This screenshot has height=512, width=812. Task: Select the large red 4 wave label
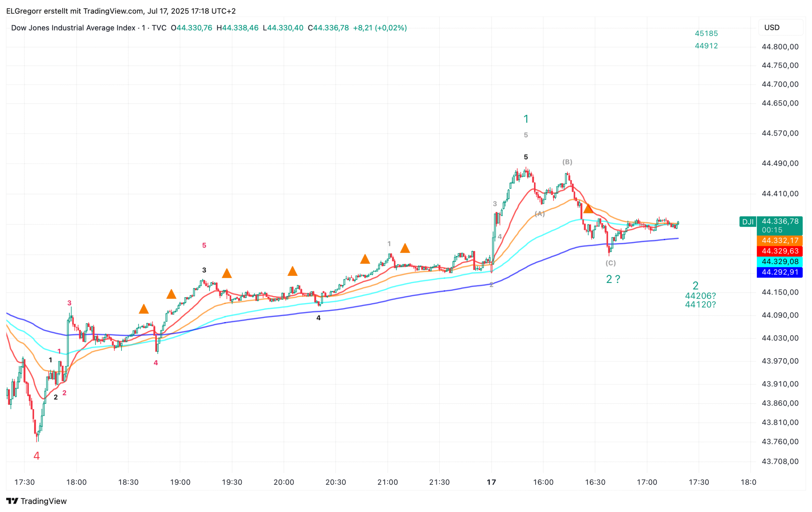[36, 456]
